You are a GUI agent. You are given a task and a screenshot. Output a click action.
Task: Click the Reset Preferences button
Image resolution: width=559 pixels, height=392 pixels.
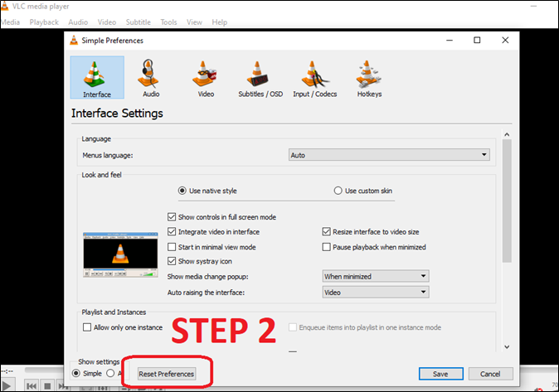click(x=167, y=374)
